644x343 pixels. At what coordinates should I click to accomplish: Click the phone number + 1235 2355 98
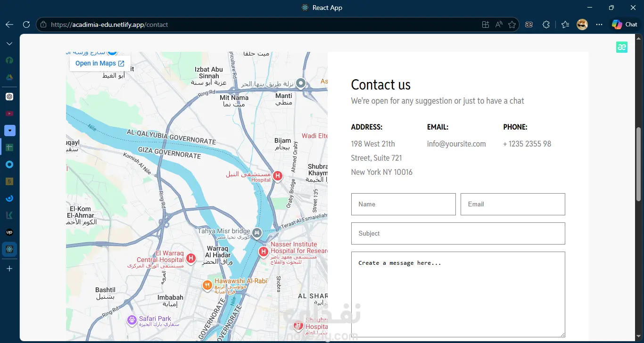coord(527,144)
